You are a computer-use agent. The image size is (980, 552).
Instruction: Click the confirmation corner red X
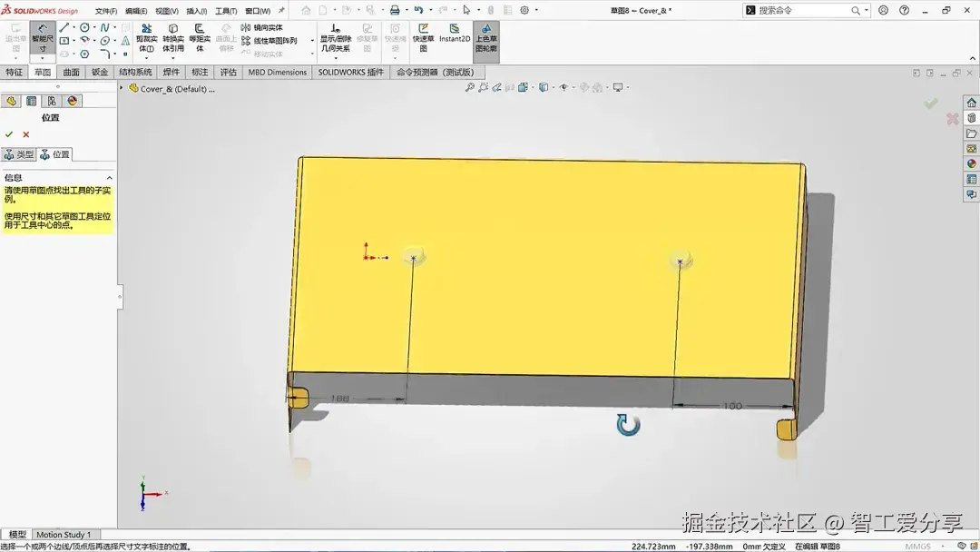coord(952,118)
